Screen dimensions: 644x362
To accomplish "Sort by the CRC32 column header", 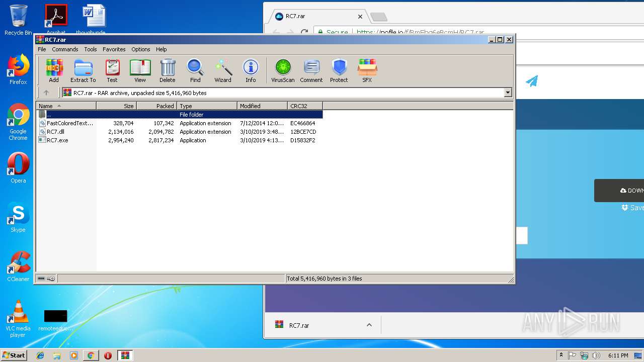I will [305, 106].
